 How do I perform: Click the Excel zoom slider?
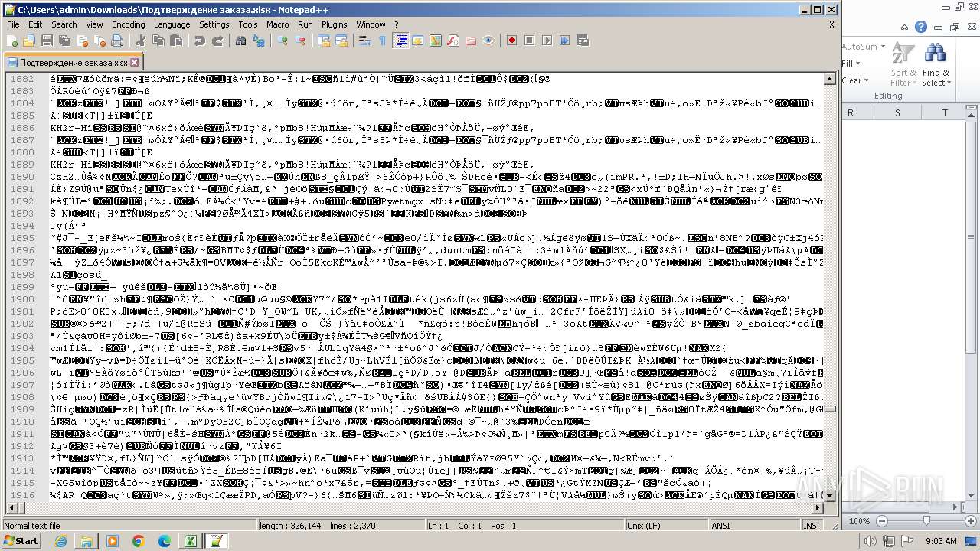[x=926, y=521]
